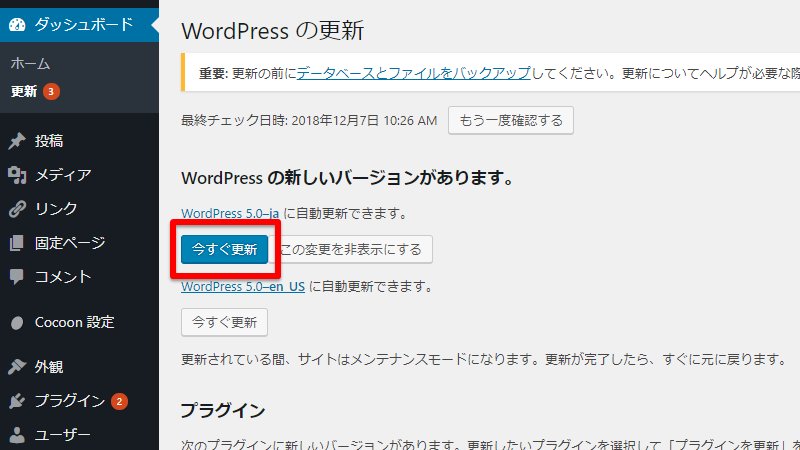Click the plugins count badge 2
The width and height of the screenshot is (800, 450).
tap(119, 402)
